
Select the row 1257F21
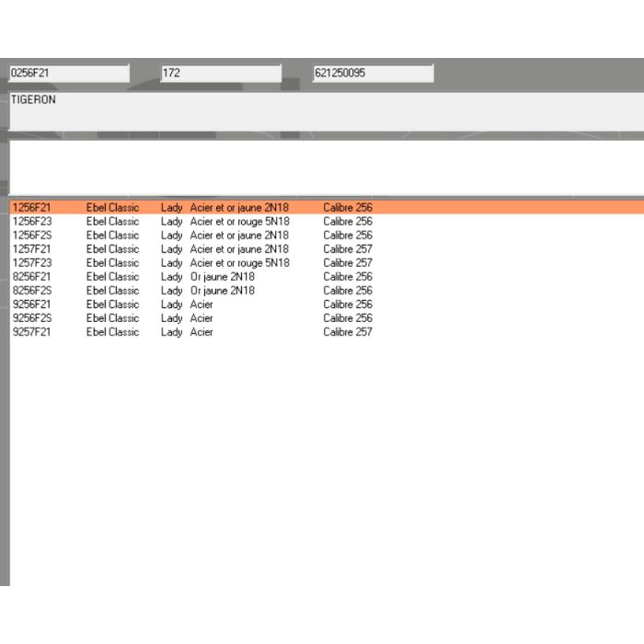[327, 249]
